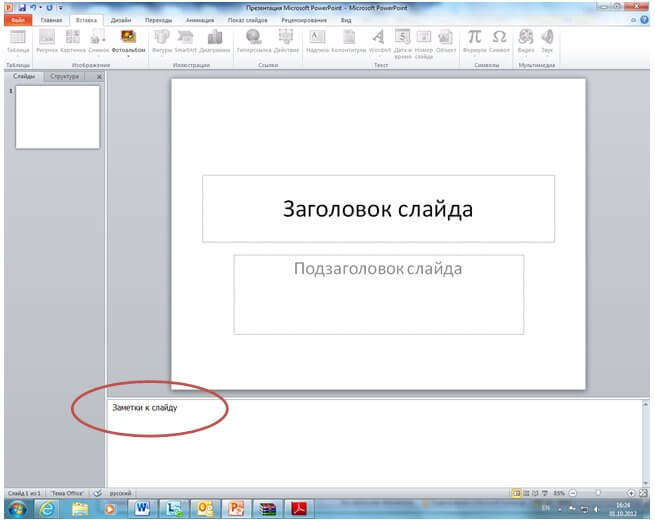
Task: Open the Анимация ribbon tab
Action: click(200, 20)
